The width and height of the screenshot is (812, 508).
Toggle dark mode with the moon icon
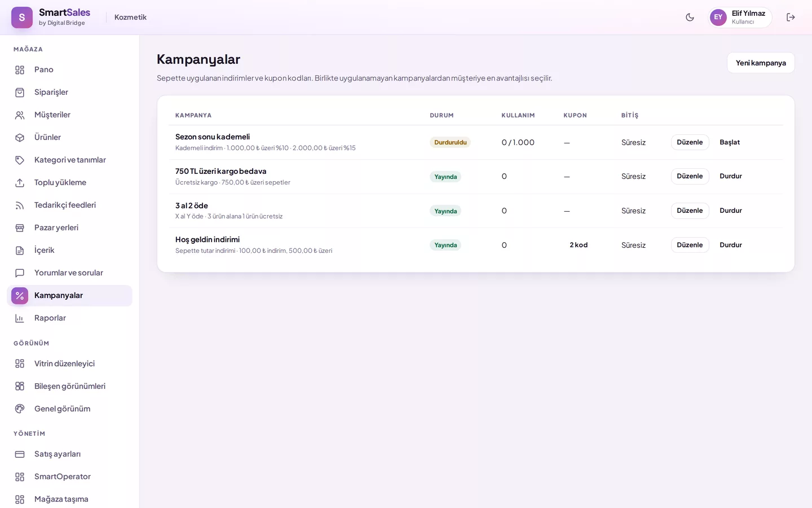(690, 17)
